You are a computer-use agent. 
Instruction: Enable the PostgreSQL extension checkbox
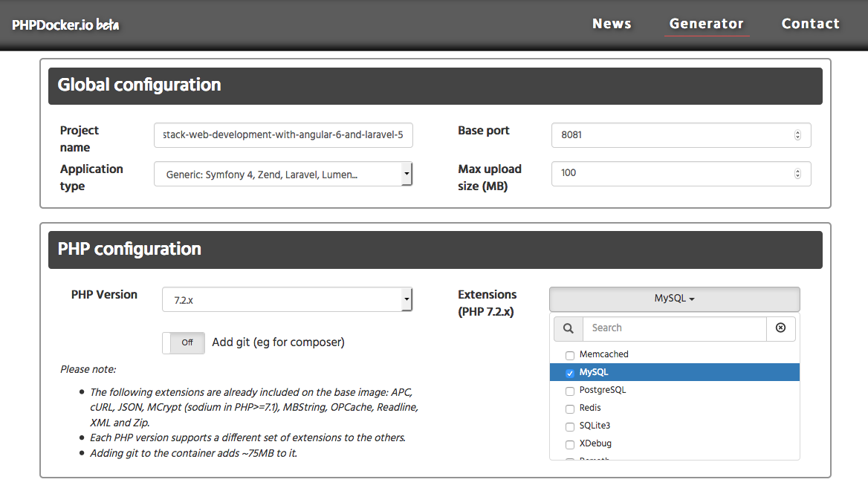click(x=570, y=391)
